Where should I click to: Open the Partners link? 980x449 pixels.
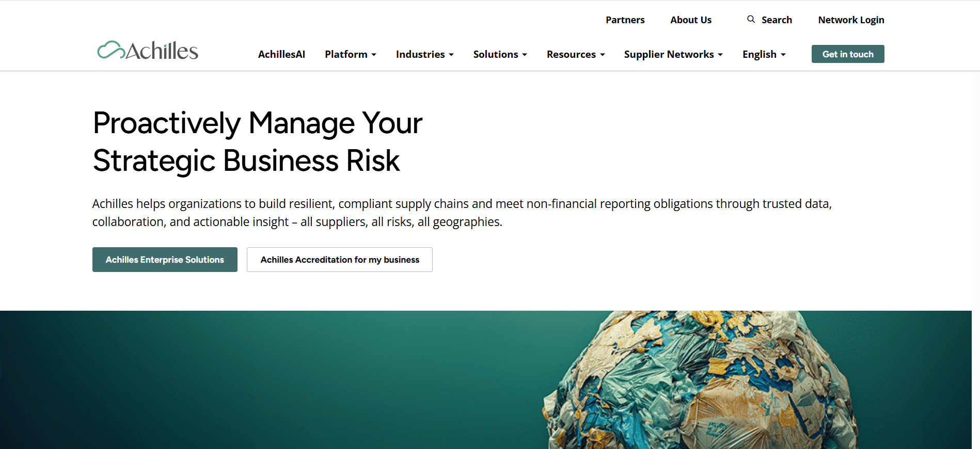[625, 20]
